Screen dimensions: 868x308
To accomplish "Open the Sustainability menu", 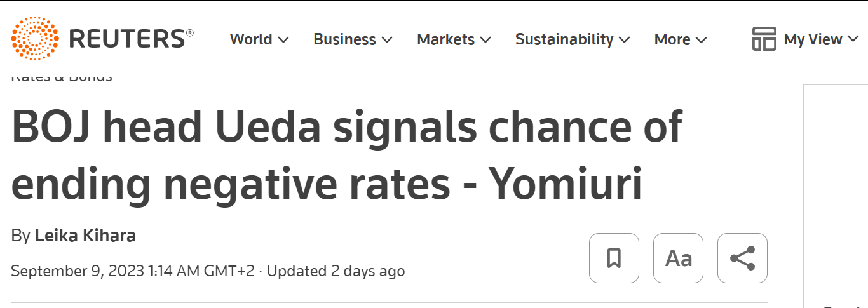I will (564, 39).
